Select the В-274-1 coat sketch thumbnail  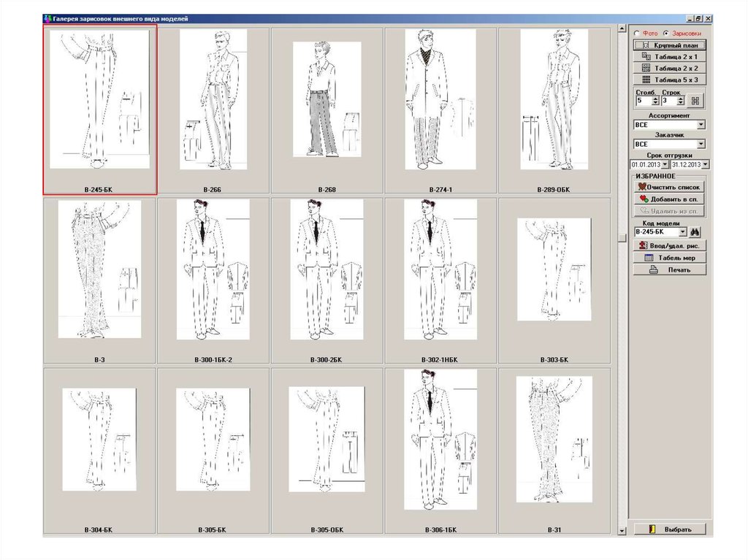440,110
